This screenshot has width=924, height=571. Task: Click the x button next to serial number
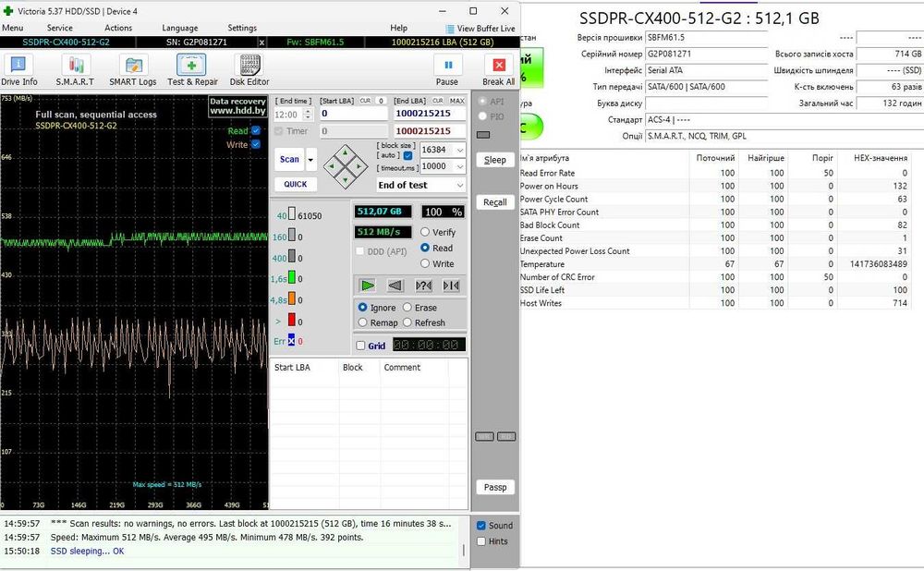click(x=261, y=43)
